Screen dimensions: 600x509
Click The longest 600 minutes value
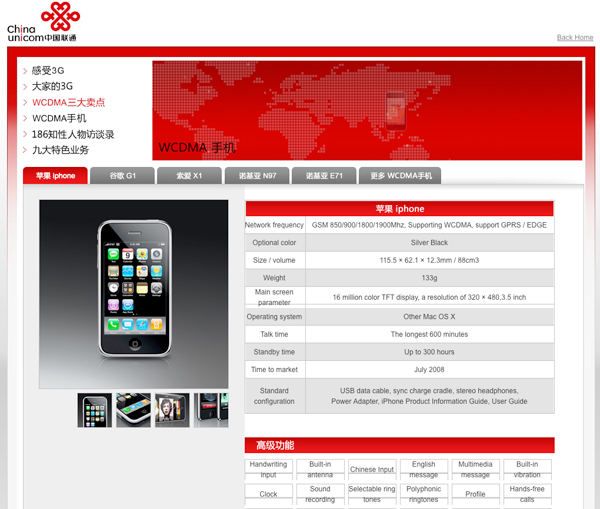click(x=429, y=334)
